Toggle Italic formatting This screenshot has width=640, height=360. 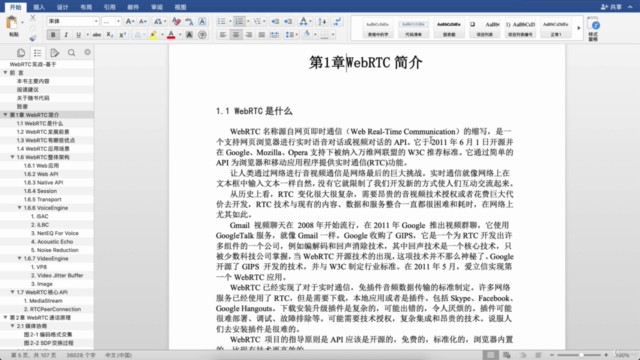tap(66, 35)
